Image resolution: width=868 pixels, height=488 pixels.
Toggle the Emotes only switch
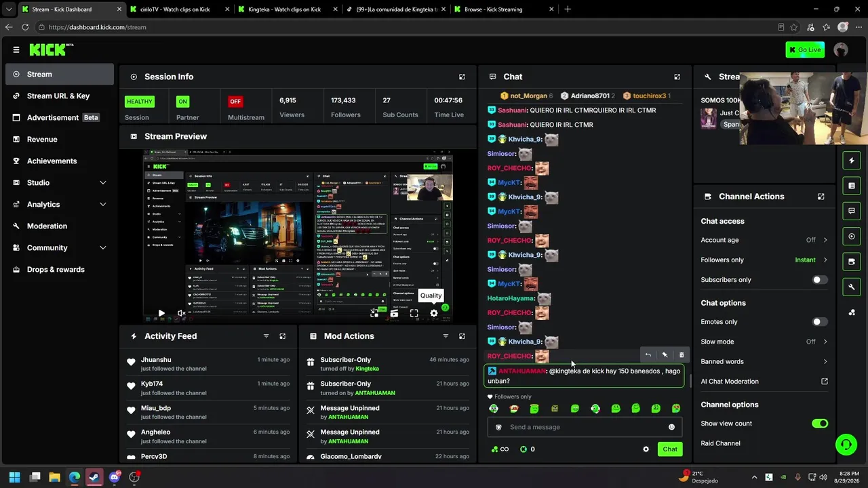click(820, 322)
